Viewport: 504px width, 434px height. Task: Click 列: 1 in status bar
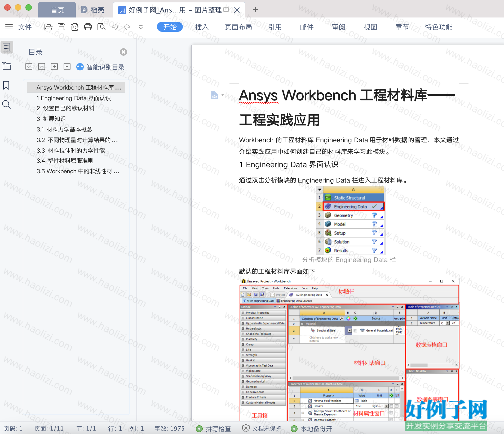137,428
